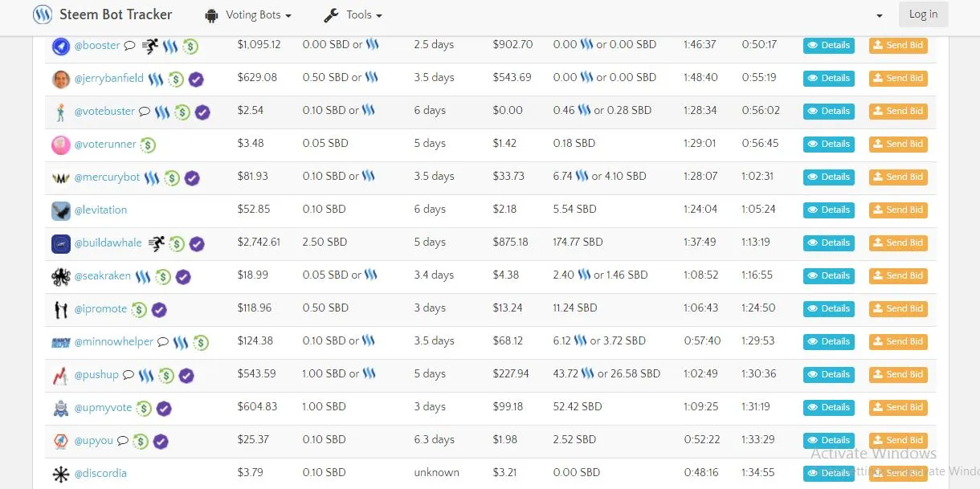Viewport: 980px width, 489px height.
Task: View Details for @upyou
Action: (x=829, y=441)
